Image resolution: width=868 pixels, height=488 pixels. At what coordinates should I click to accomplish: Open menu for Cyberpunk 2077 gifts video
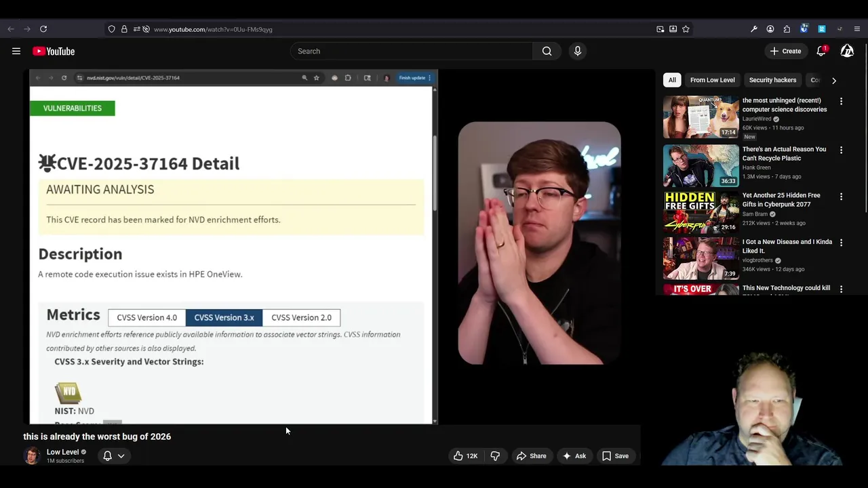841,197
